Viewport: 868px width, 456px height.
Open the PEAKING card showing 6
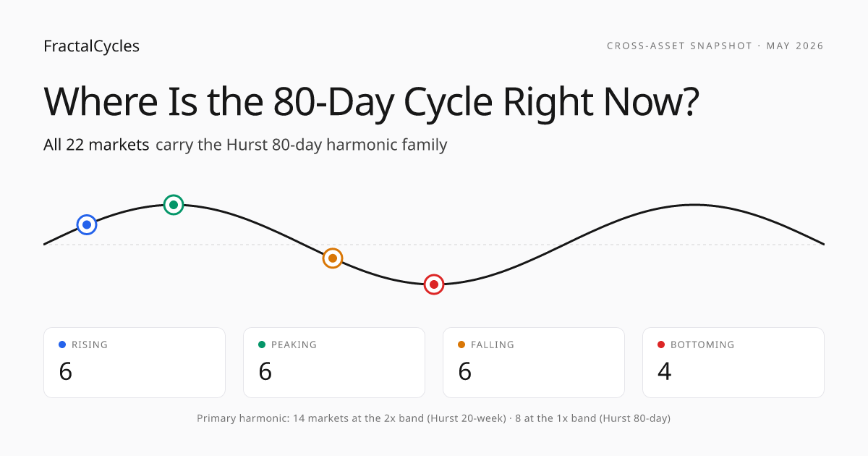tap(334, 363)
